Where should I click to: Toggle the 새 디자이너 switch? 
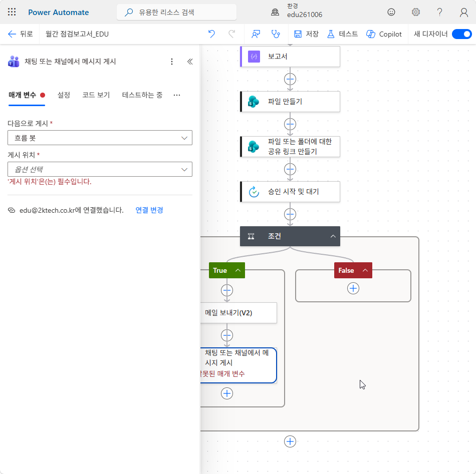[x=461, y=34]
